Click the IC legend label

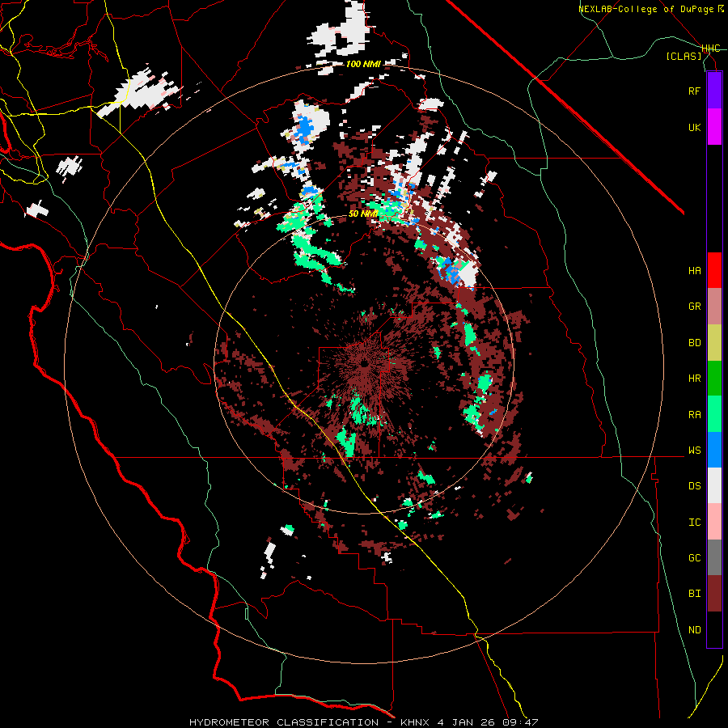[694, 523]
